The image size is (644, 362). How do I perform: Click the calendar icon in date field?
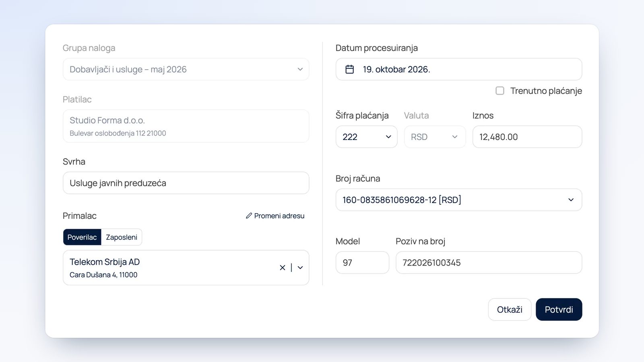pyautogui.click(x=350, y=69)
